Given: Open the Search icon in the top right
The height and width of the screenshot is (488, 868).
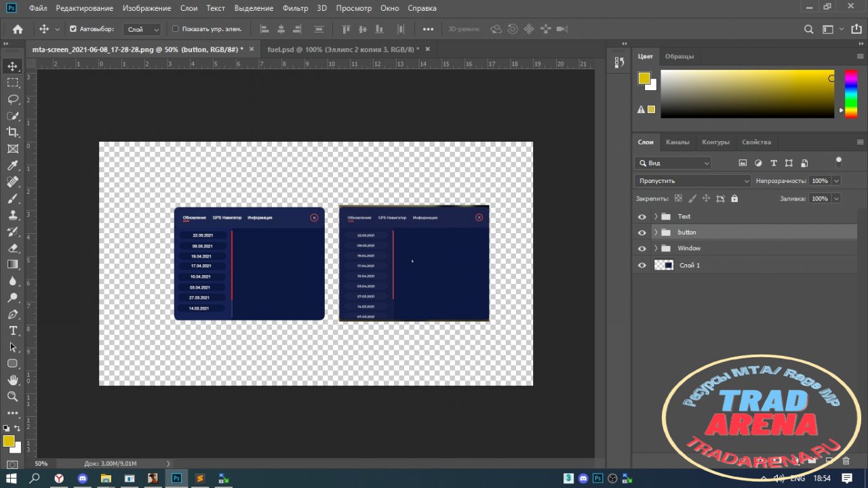Looking at the screenshot, I should tap(808, 29).
